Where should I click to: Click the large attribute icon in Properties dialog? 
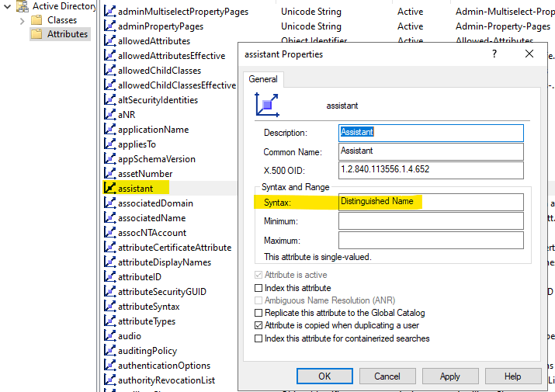tap(267, 105)
